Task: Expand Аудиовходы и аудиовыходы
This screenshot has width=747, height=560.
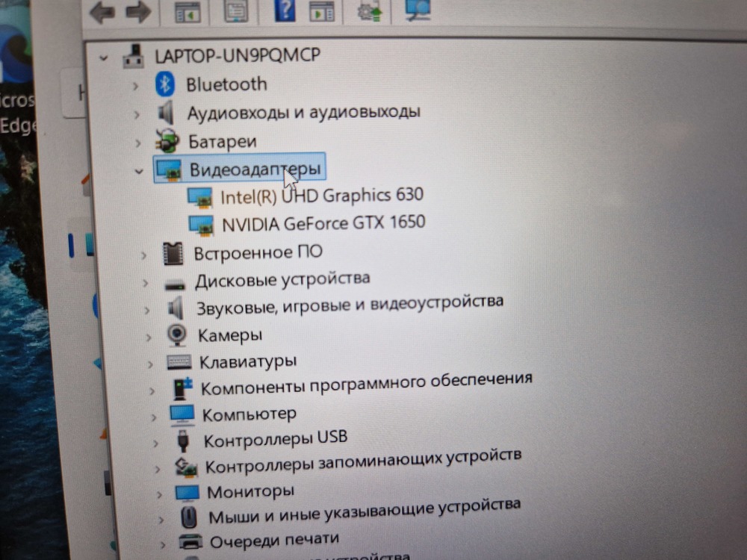Action: [x=137, y=114]
